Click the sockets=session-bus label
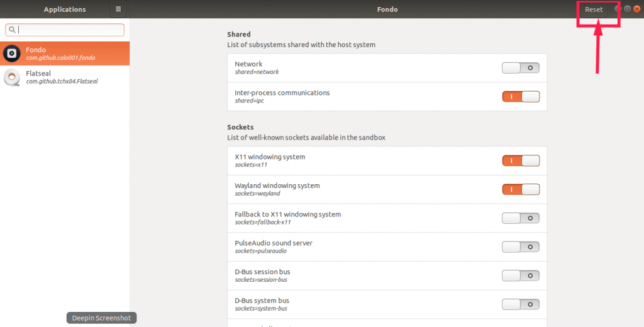The width and height of the screenshot is (644, 327). click(261, 280)
